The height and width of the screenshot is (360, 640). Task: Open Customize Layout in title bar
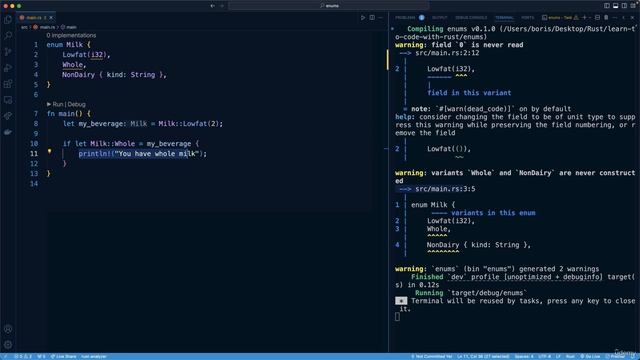tap(633, 6)
